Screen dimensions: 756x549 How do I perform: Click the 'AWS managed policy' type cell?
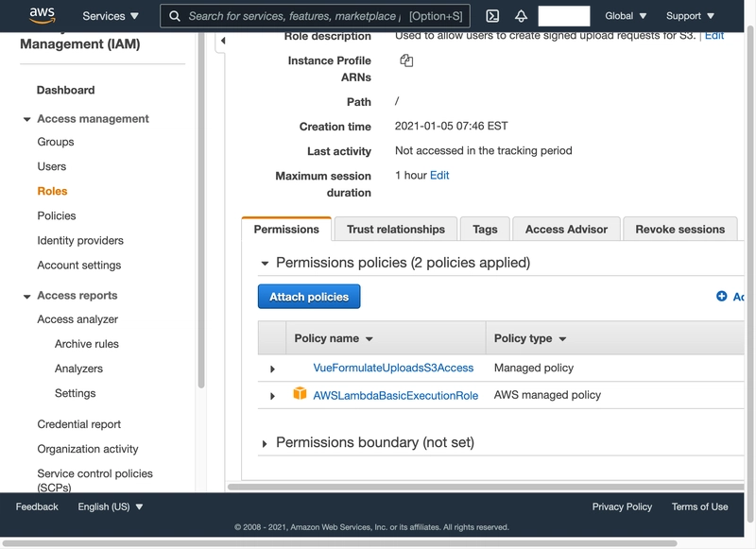pyautogui.click(x=547, y=395)
